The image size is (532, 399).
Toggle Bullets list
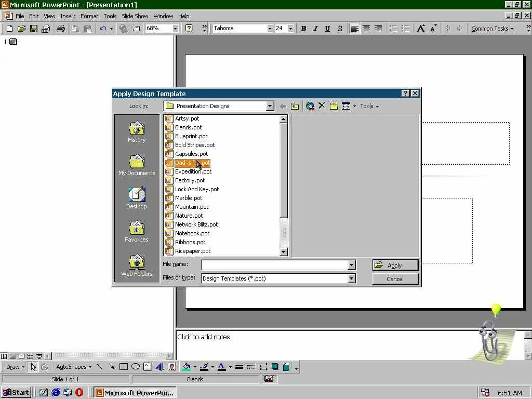coord(405,29)
